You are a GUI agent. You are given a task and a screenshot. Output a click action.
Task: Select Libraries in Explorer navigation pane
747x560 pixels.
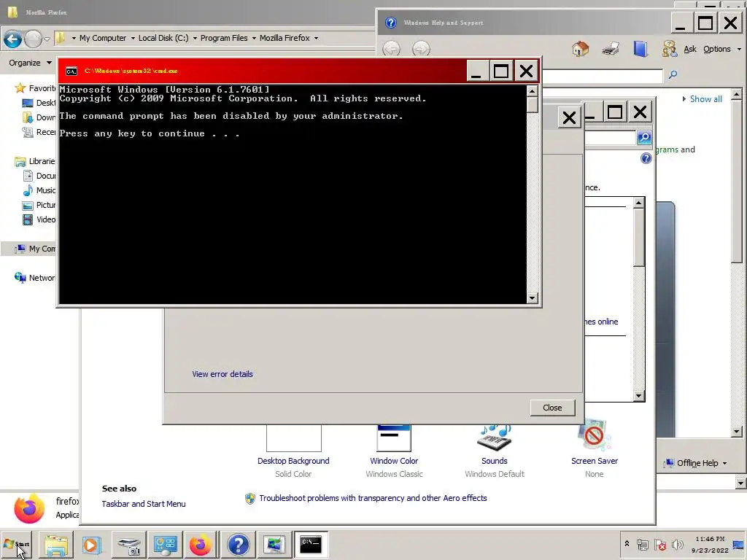point(36,161)
